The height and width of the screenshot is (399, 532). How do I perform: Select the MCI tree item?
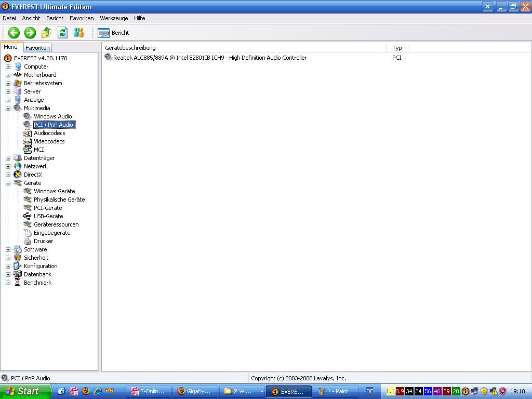click(x=38, y=150)
